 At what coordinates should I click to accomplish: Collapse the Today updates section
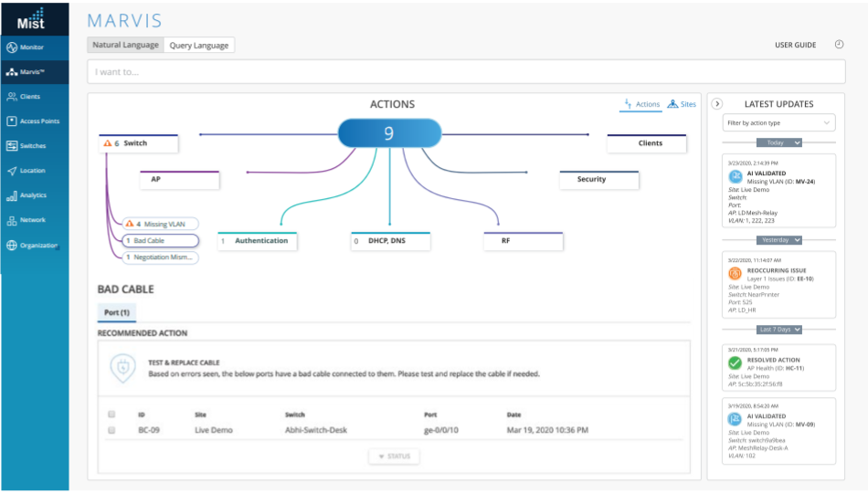pyautogui.click(x=778, y=142)
